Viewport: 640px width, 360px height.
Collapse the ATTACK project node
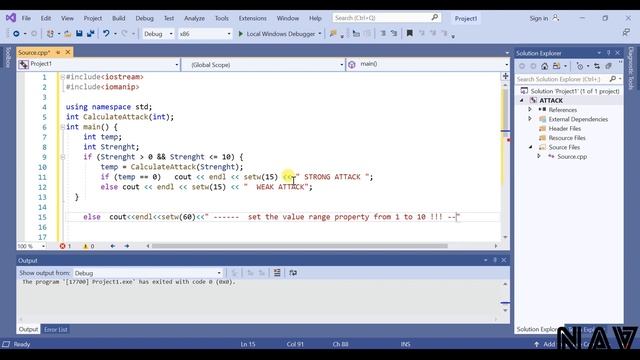pos(522,100)
